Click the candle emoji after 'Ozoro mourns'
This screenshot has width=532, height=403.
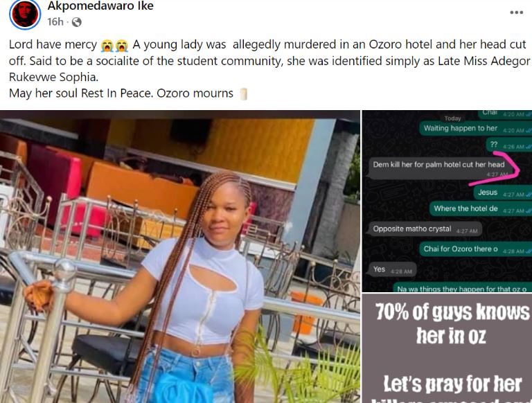(243, 93)
